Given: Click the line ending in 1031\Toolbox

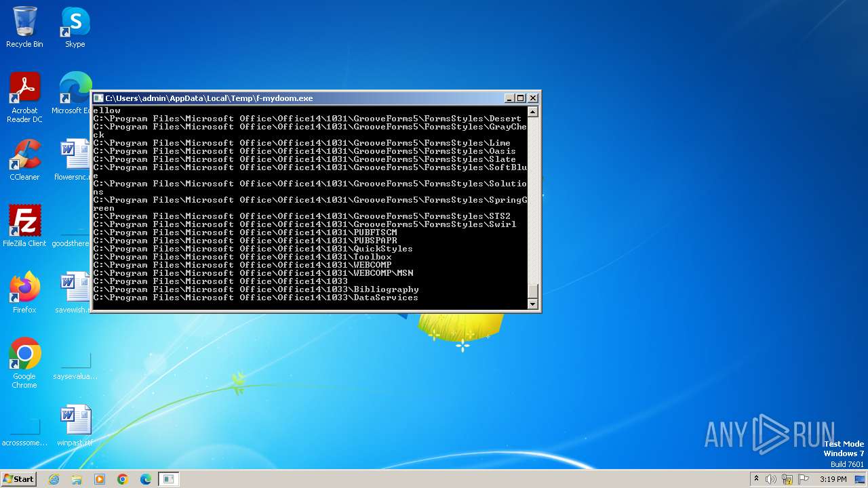Looking at the screenshot, I should (x=242, y=257).
